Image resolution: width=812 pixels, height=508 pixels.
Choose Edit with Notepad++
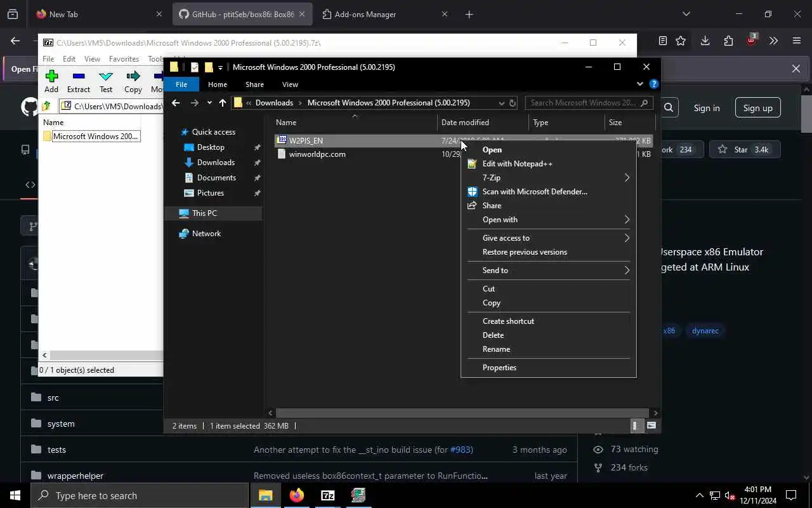point(517,164)
